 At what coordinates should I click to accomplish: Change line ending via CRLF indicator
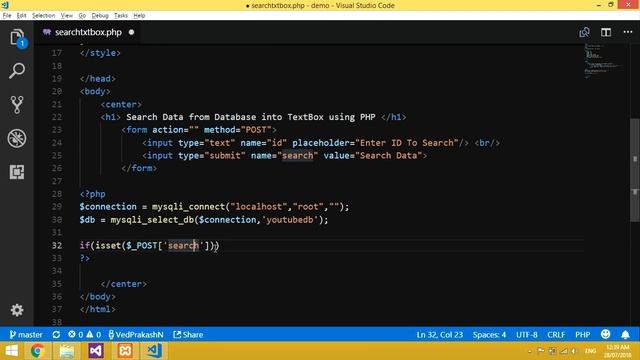click(x=556, y=335)
